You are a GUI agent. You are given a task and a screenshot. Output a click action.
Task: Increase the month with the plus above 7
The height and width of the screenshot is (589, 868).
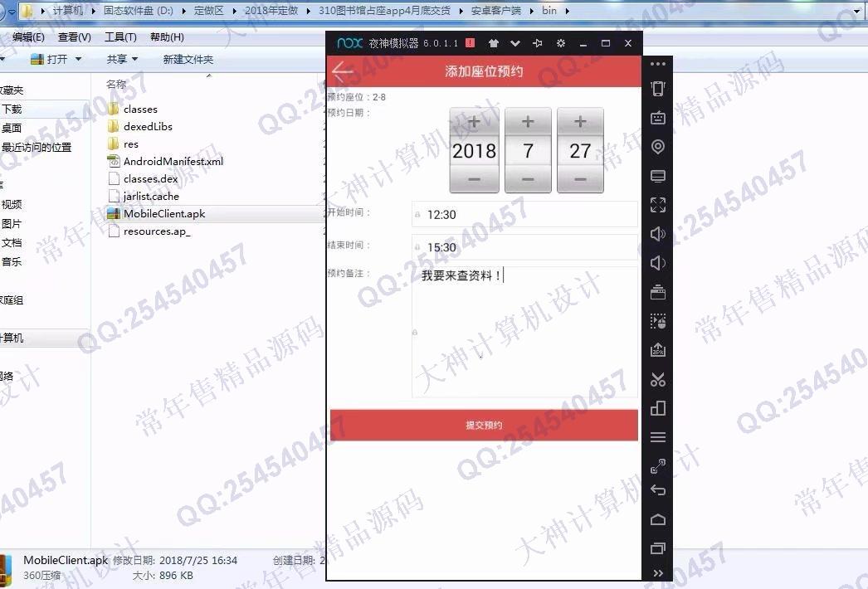coord(528,121)
